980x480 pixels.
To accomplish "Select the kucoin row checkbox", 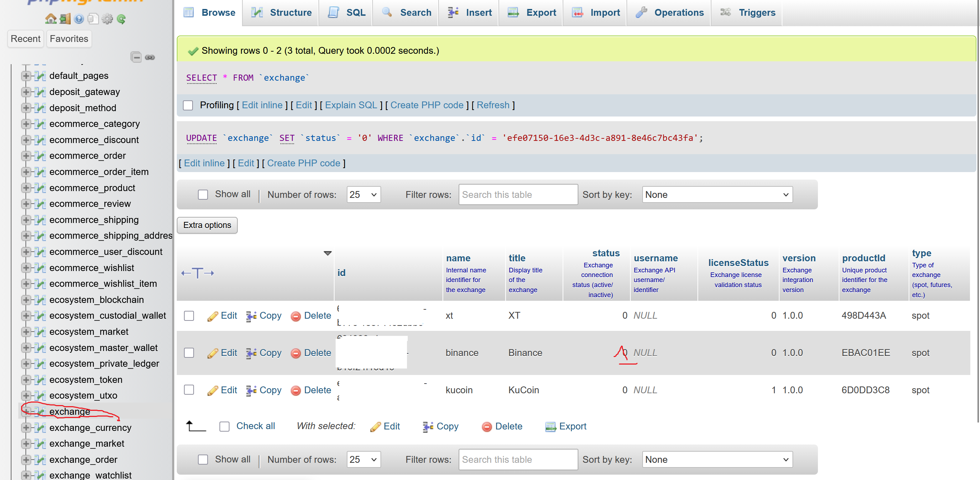I will (x=189, y=390).
